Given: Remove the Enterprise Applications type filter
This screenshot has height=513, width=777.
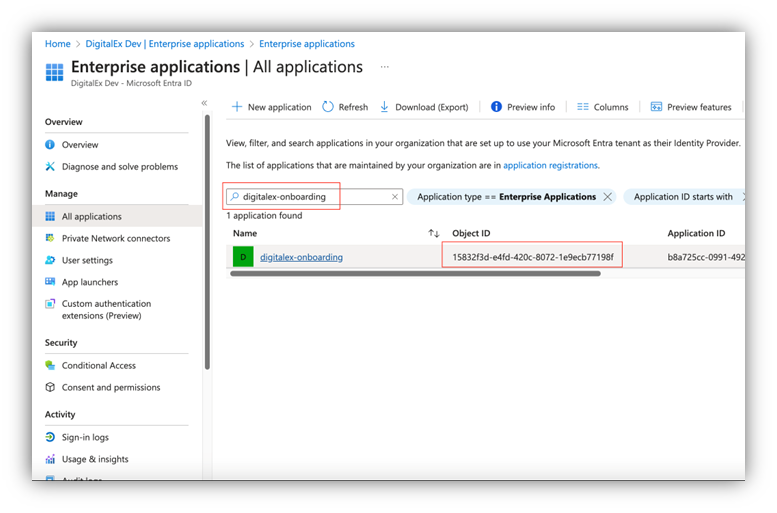Looking at the screenshot, I should click(607, 197).
